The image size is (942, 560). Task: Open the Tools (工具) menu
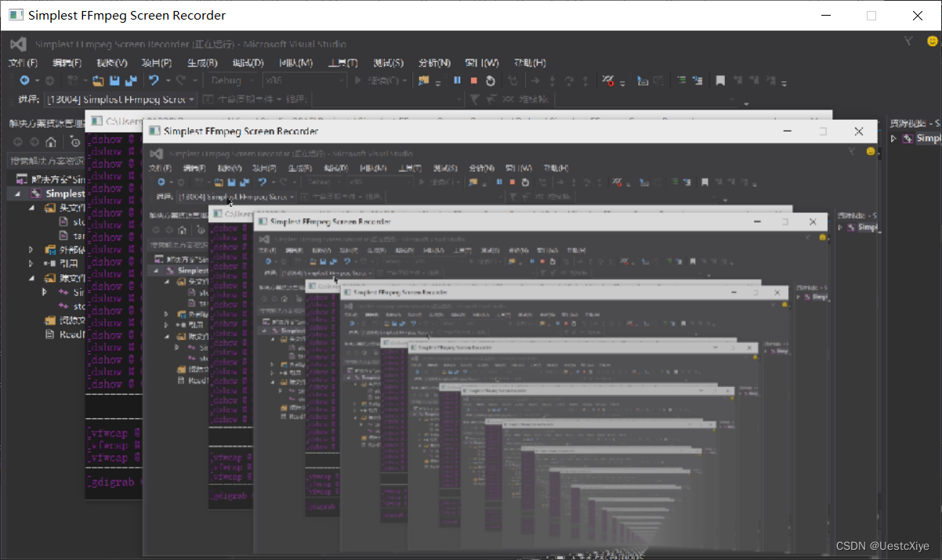342,63
